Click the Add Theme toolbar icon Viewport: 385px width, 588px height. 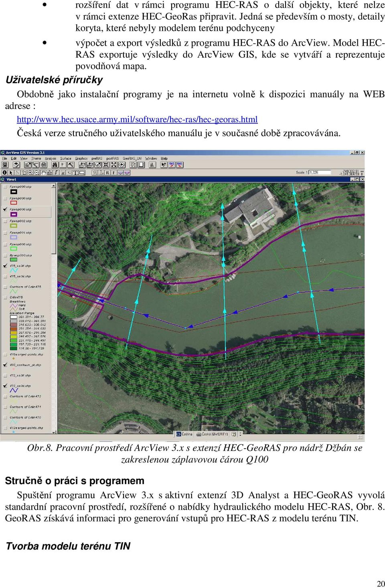click(x=16, y=165)
